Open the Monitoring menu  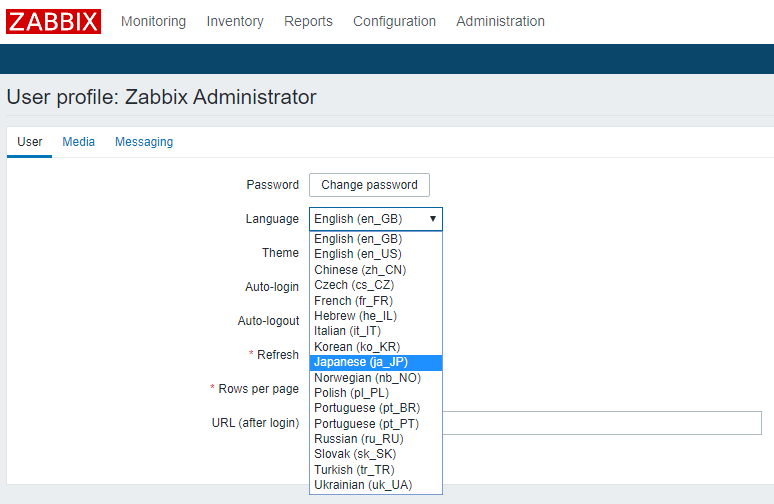pyautogui.click(x=153, y=21)
